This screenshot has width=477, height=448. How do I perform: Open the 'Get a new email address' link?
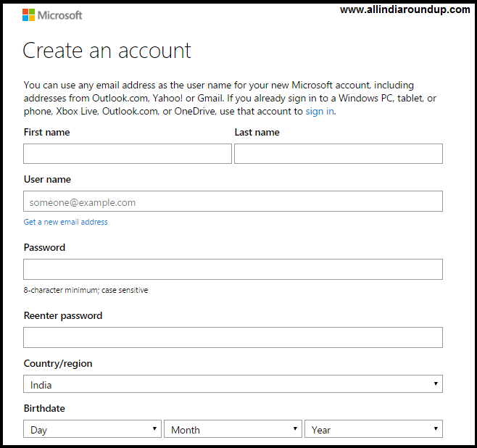(66, 222)
